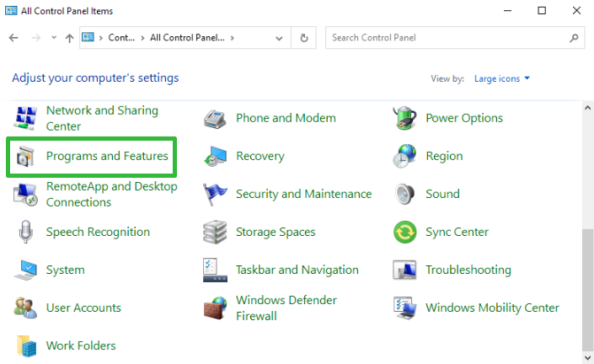Open the Windows Mobility Center link

click(493, 308)
